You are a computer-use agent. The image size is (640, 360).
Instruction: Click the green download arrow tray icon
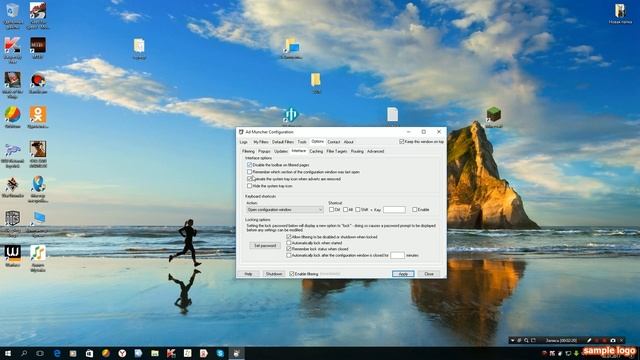tap(576, 353)
